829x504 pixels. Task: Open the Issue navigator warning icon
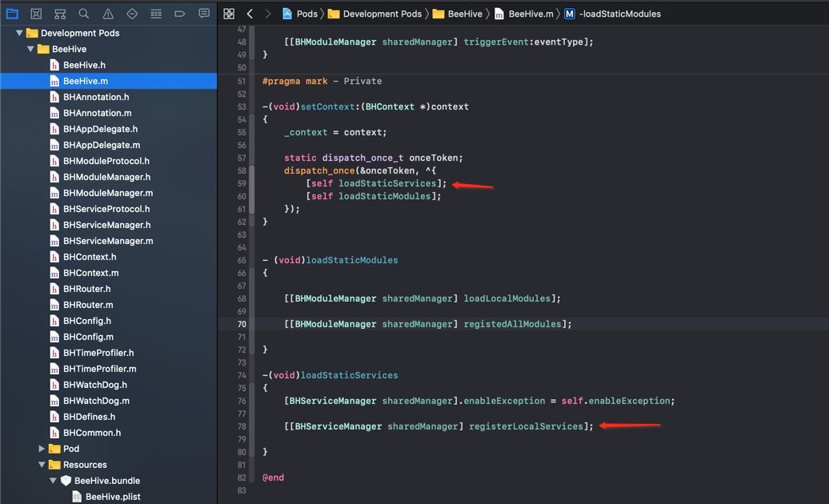tap(108, 14)
